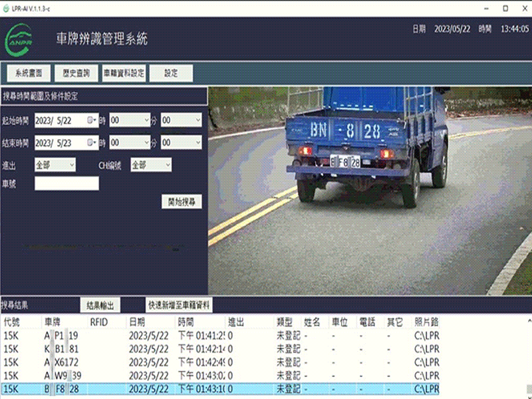Image resolution: width=532 pixels, height=399 pixels.
Task: Click the 車牌 column header
Action: (x=52, y=322)
